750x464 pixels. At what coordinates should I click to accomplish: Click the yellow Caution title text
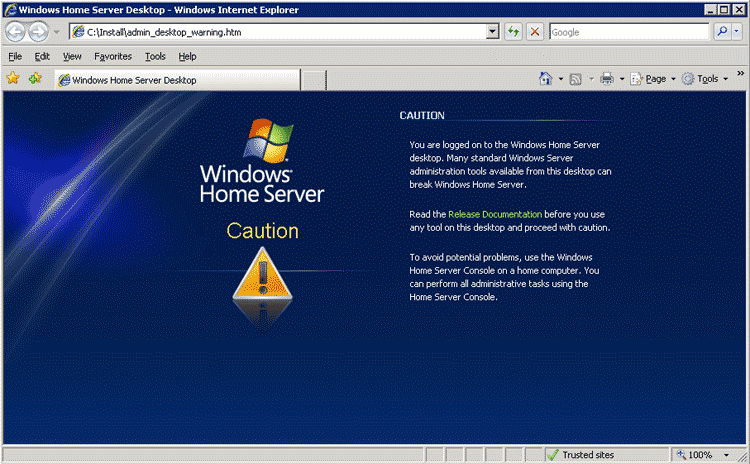coord(263,231)
